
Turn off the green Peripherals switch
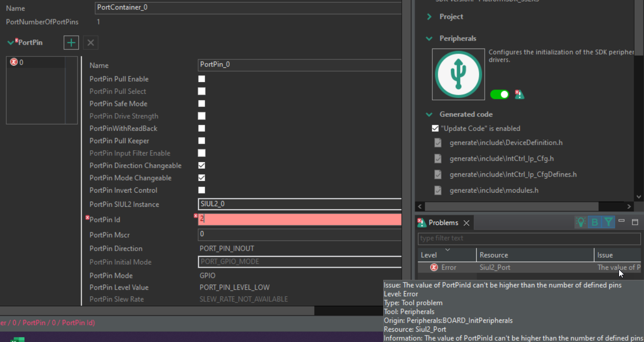point(499,94)
